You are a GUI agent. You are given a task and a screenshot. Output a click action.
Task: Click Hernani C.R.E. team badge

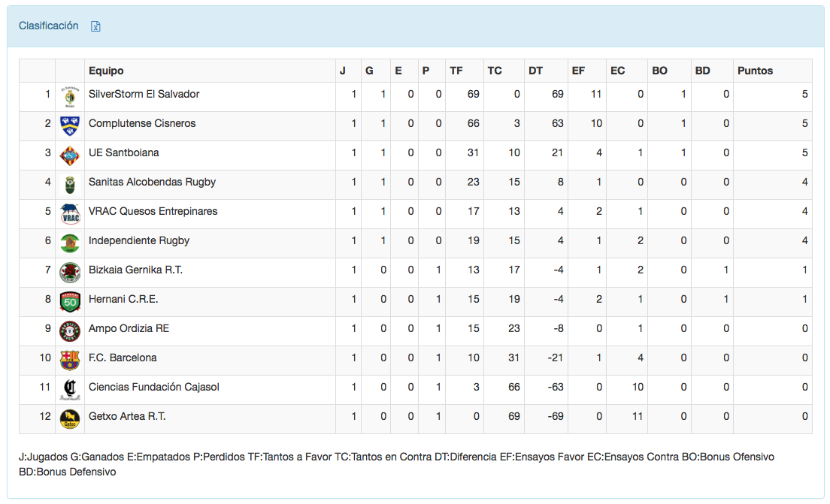coord(70,302)
